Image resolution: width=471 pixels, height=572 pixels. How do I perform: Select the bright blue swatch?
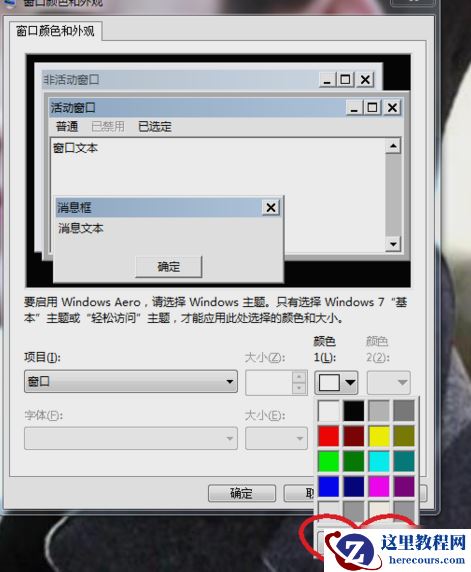(x=329, y=487)
